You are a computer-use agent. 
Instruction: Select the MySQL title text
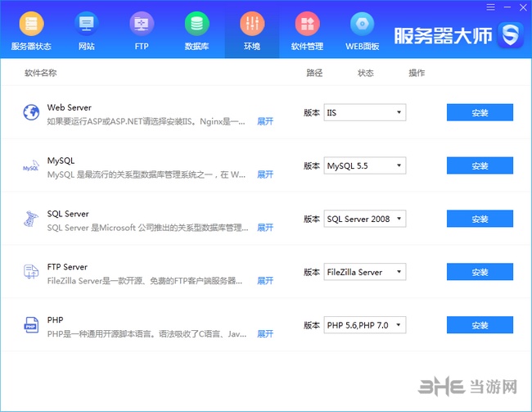click(x=61, y=161)
